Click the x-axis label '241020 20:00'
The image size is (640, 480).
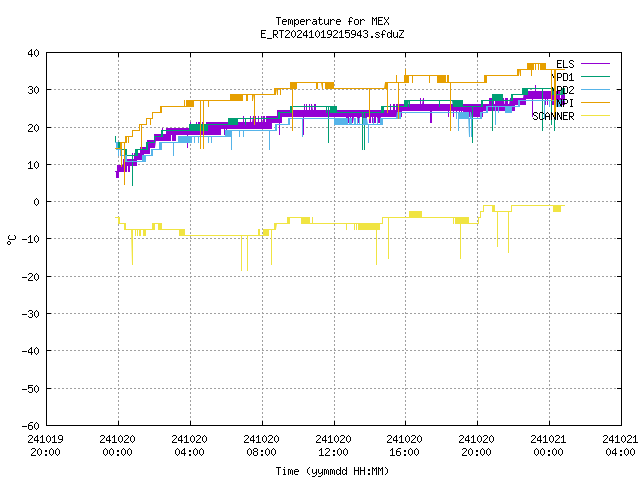(x=476, y=446)
